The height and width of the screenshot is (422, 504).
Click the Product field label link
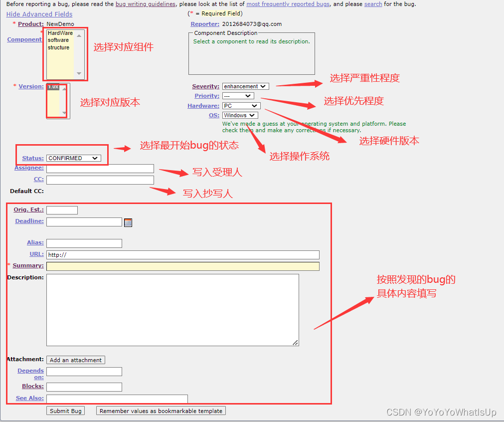[30, 24]
